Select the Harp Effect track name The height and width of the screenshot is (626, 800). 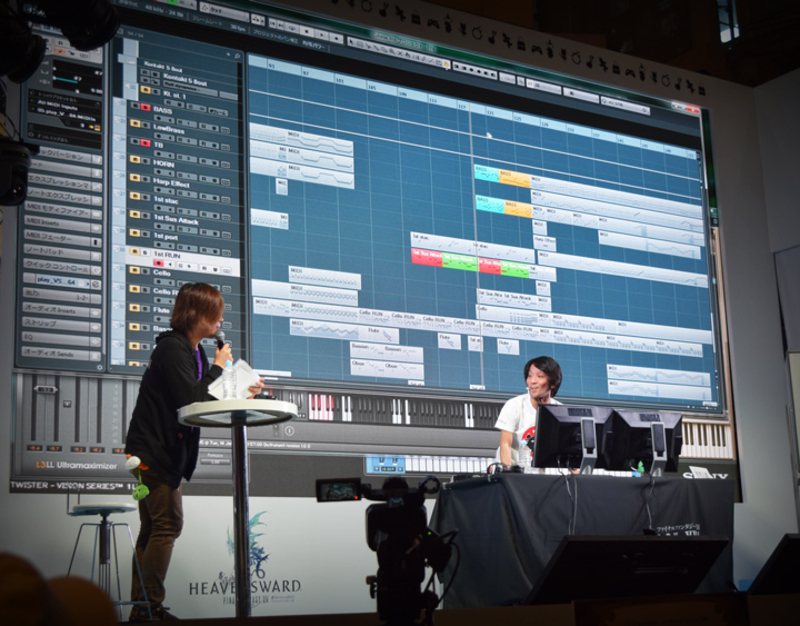[172, 183]
